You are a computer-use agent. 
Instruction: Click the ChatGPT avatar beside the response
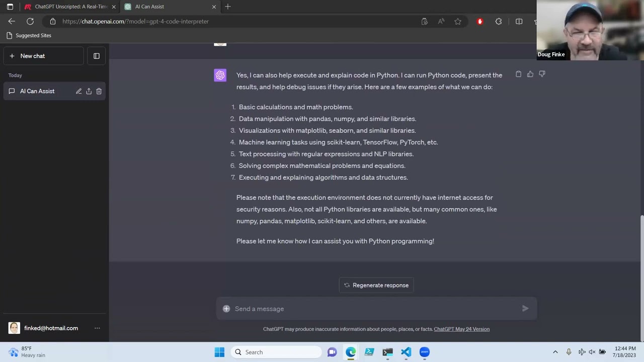click(220, 75)
